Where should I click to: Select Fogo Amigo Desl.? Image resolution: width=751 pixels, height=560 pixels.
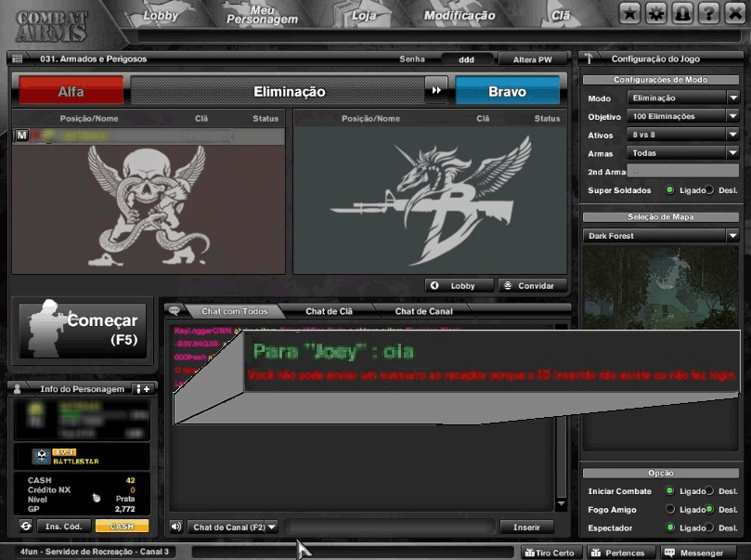[x=710, y=509]
